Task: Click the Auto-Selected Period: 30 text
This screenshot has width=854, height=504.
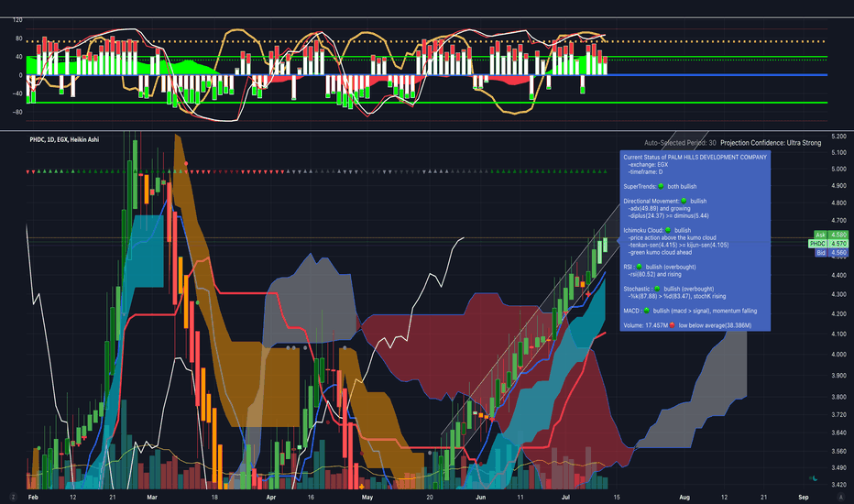Action: [x=680, y=143]
